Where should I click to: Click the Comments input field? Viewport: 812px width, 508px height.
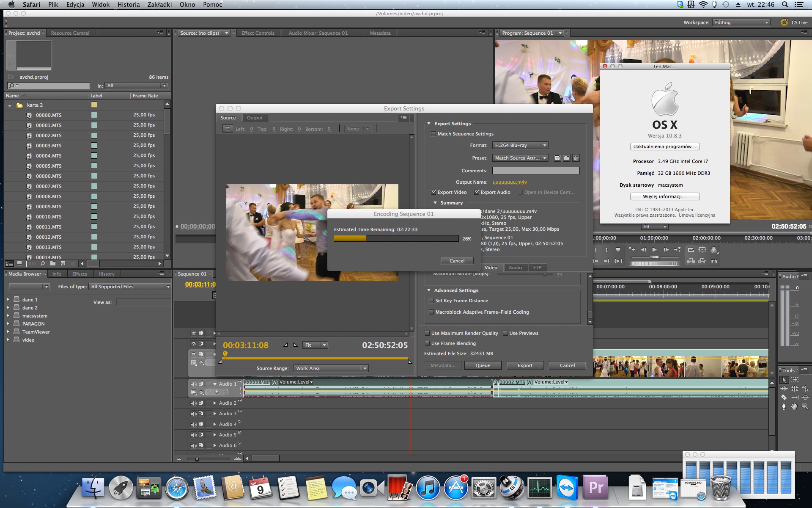pyautogui.click(x=536, y=171)
